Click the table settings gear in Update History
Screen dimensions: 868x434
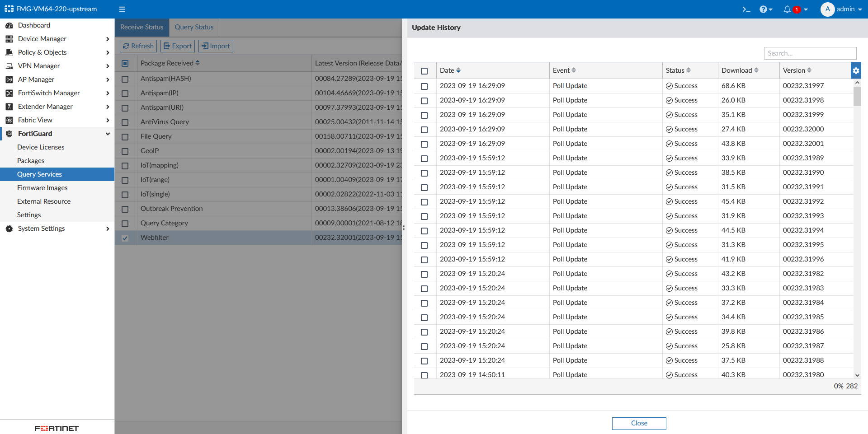[x=857, y=70]
